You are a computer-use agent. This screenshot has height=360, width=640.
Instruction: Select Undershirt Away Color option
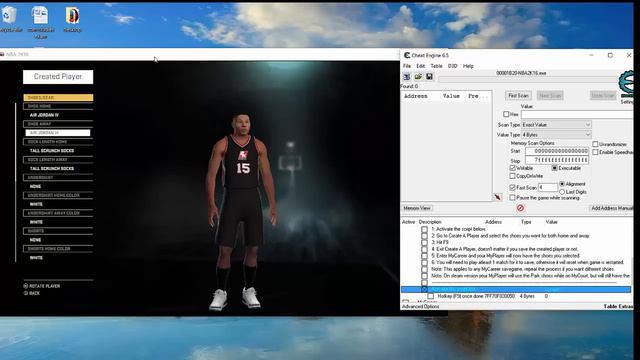click(x=58, y=213)
